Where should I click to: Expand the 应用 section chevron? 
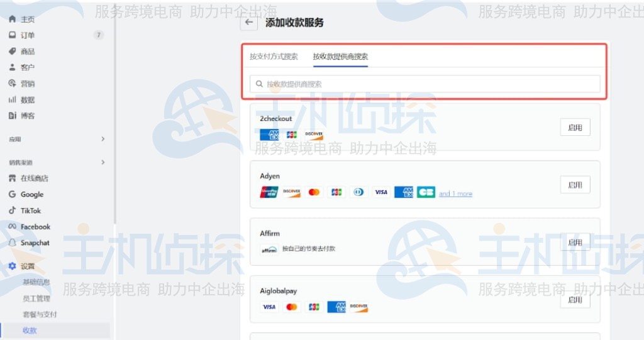point(103,139)
